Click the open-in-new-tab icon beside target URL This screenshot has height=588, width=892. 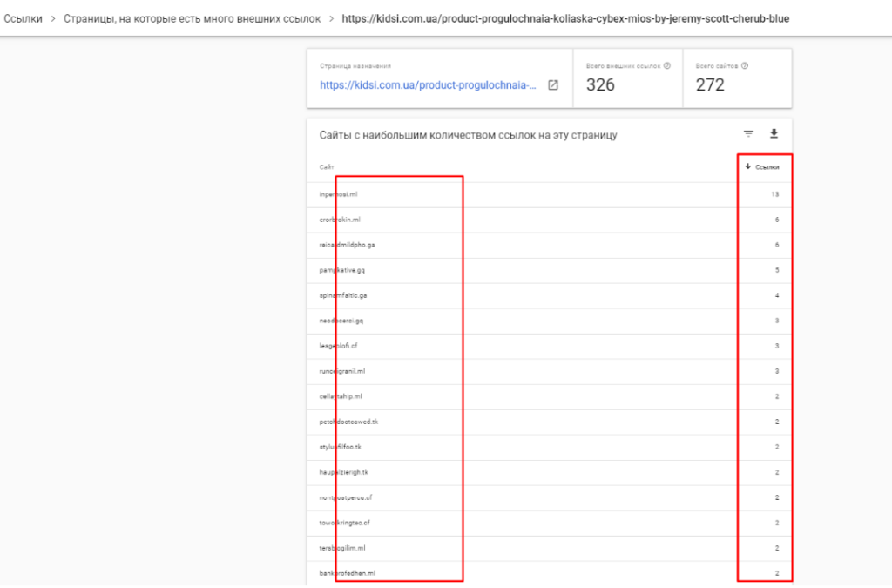pos(553,85)
